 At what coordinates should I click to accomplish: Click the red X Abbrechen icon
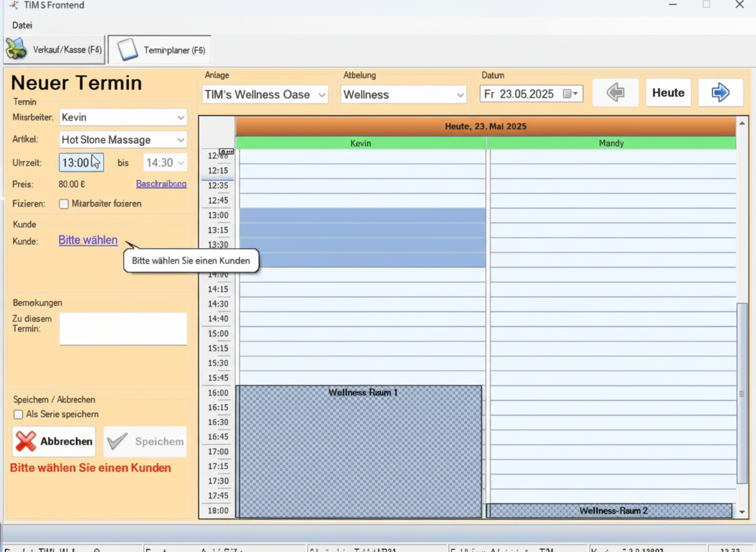[26, 441]
